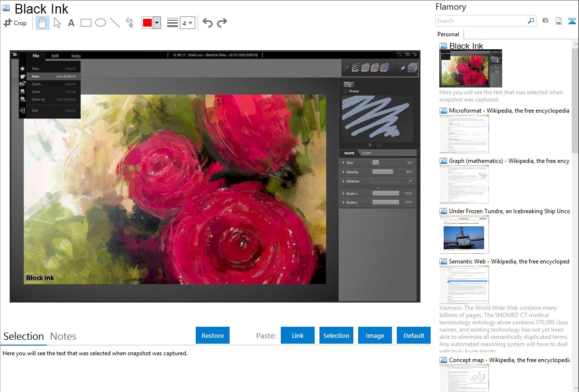Open the Help menu in BlackInk screenshot
The image size is (579, 392).
tap(76, 56)
